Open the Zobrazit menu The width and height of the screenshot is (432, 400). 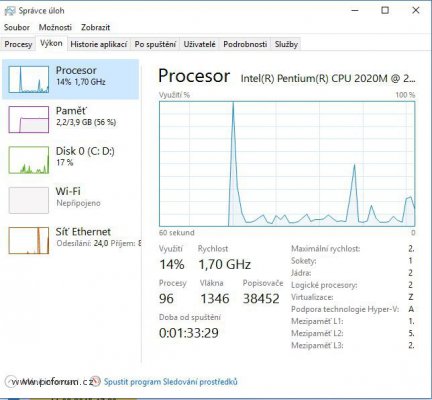[x=95, y=27]
